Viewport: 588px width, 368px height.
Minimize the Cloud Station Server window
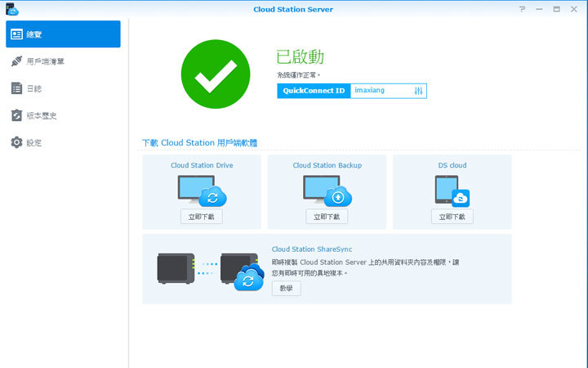(539, 9)
